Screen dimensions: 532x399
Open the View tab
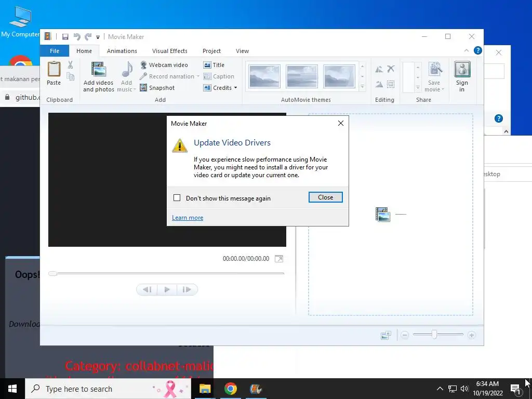point(242,51)
